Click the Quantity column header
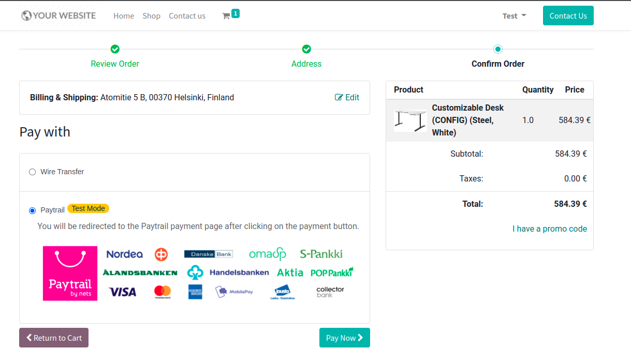 tap(538, 89)
